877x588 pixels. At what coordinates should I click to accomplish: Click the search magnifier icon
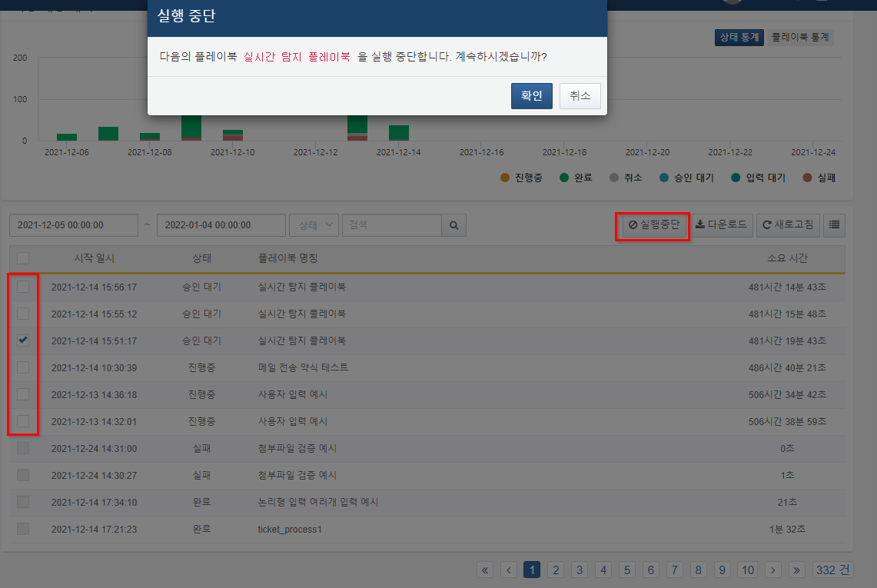453,225
